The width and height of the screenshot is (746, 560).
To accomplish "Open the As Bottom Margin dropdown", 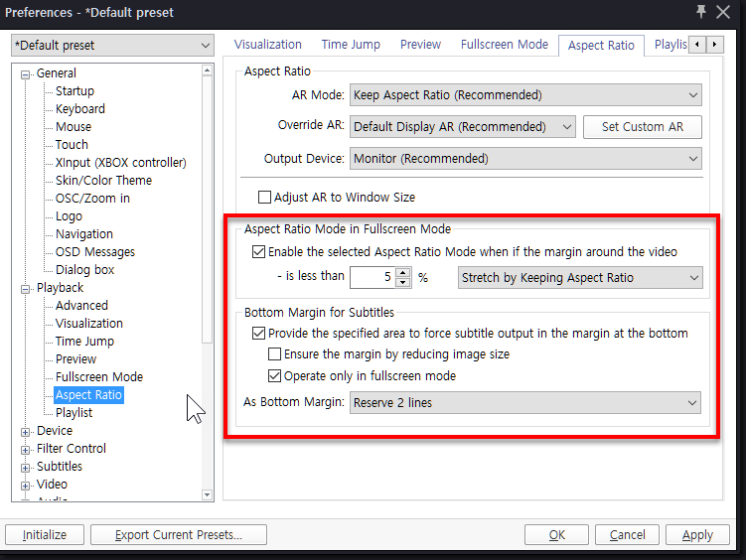I will [x=525, y=403].
